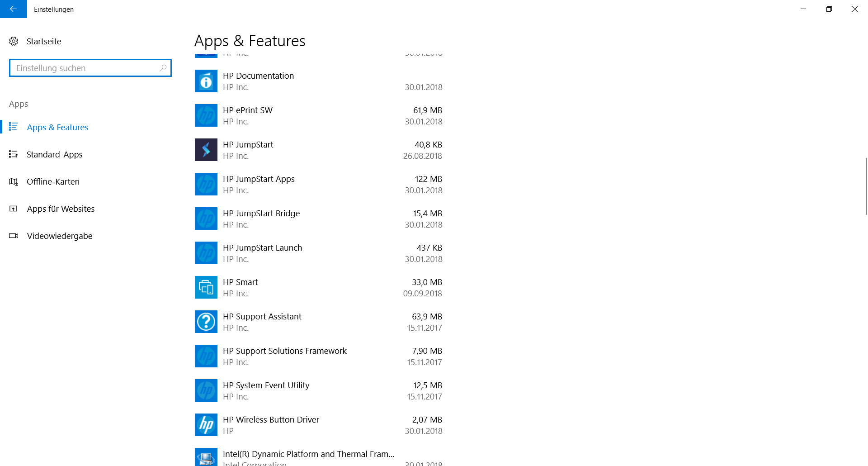Click the Standard-Apps sidebar icon
This screenshot has width=868, height=466.
tap(14, 154)
